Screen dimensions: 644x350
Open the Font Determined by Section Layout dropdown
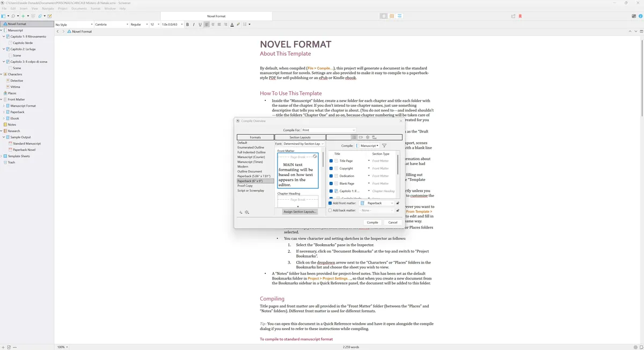pos(304,144)
